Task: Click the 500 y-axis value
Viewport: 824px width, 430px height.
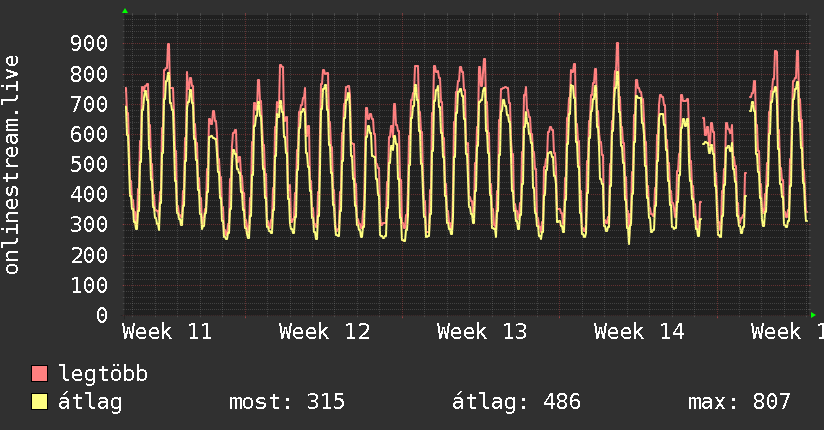Action: pyautogui.click(x=89, y=165)
